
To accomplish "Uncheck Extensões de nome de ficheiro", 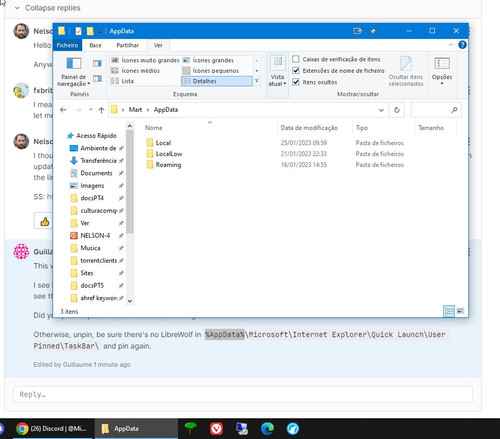I will (296, 70).
